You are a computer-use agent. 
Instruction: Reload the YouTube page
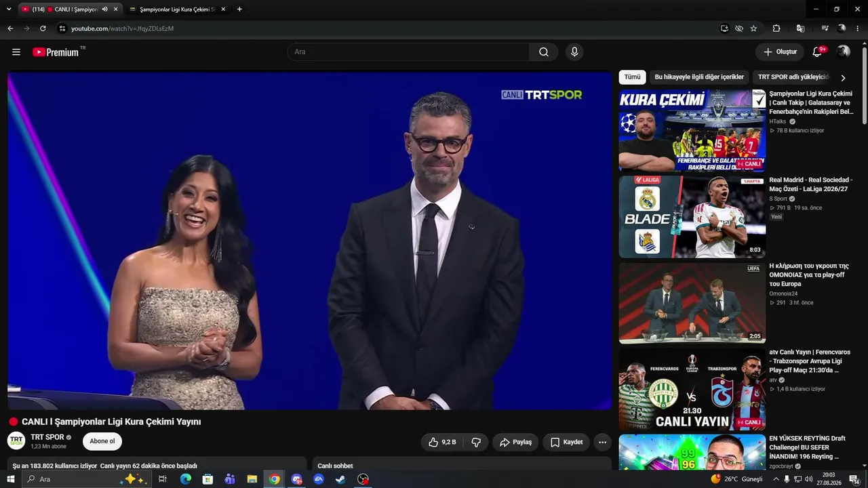tap(43, 28)
